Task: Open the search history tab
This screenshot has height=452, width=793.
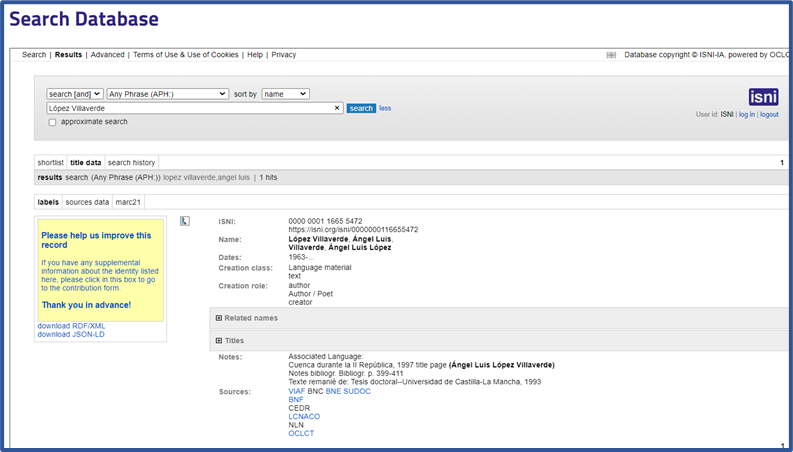Action: [131, 163]
